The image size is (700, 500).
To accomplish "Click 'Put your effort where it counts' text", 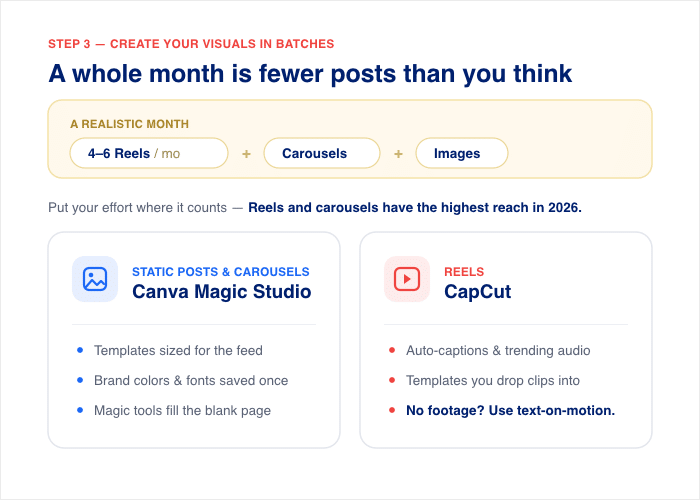I will (x=138, y=208).
